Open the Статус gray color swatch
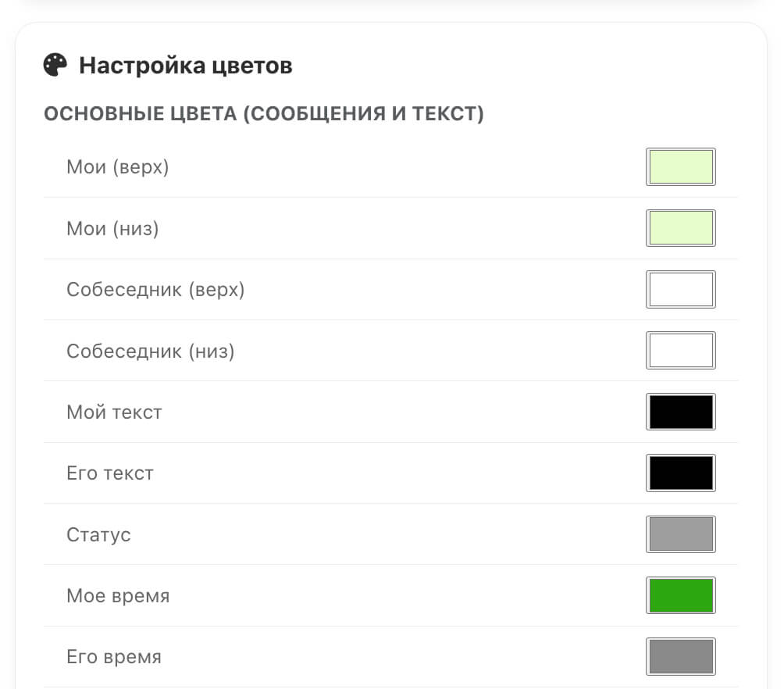 [x=680, y=534]
